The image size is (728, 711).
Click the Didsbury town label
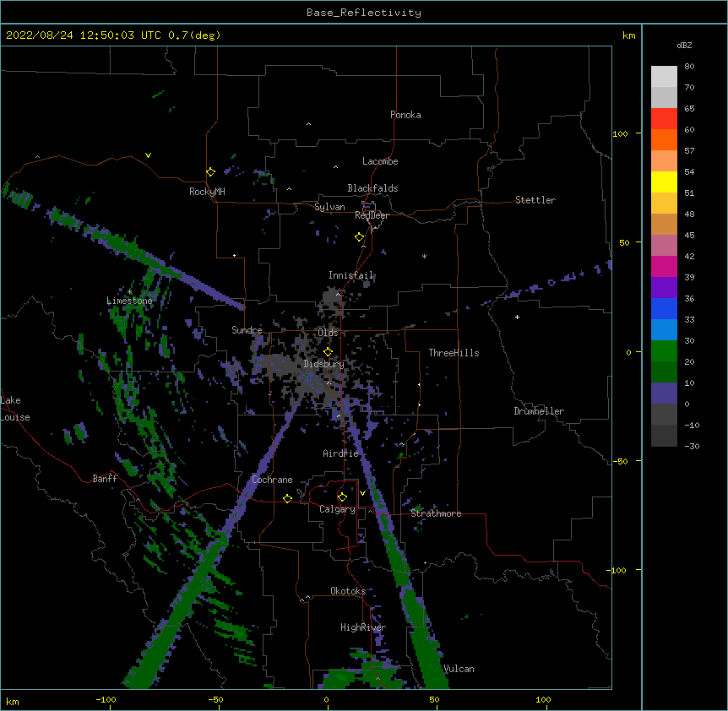(324, 364)
